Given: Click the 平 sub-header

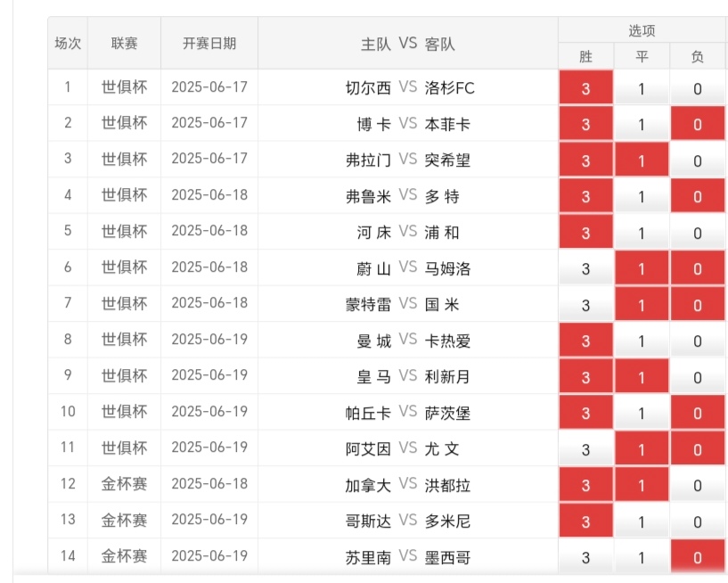Looking at the screenshot, I should pos(642,56).
